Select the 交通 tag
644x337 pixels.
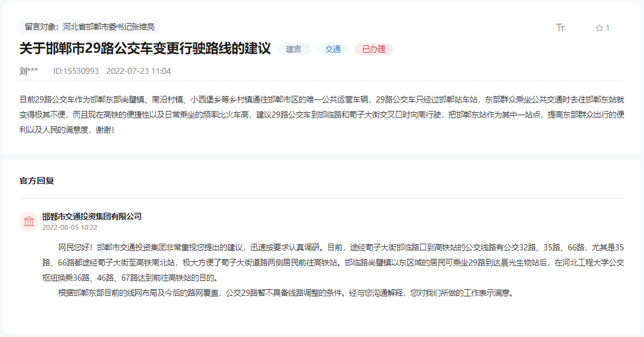[333, 49]
